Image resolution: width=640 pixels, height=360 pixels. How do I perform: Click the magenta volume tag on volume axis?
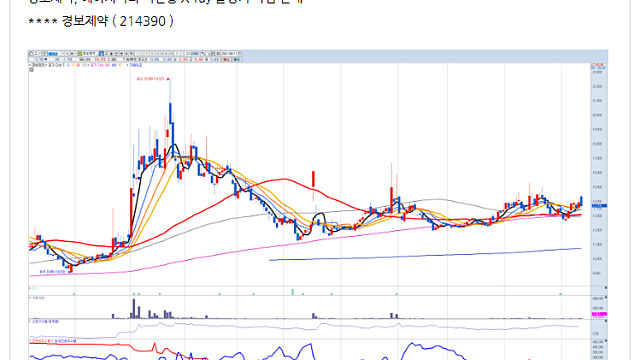pos(599,314)
